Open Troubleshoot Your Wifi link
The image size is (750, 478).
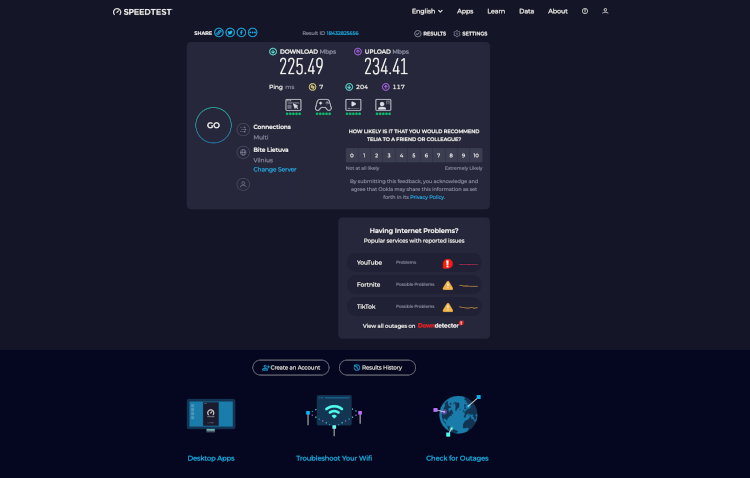[x=334, y=458]
